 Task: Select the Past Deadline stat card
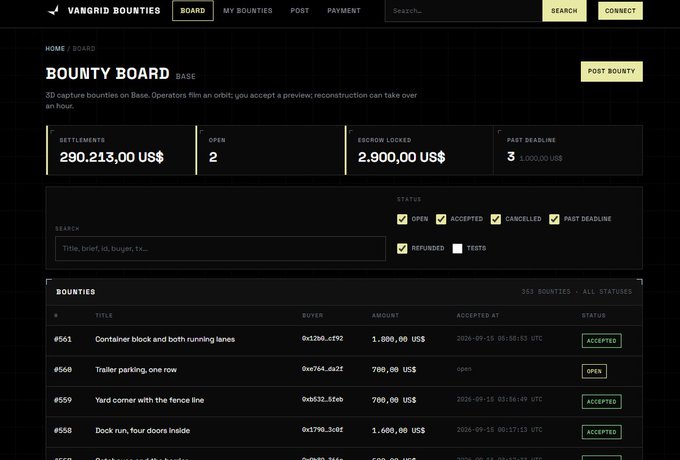point(568,150)
